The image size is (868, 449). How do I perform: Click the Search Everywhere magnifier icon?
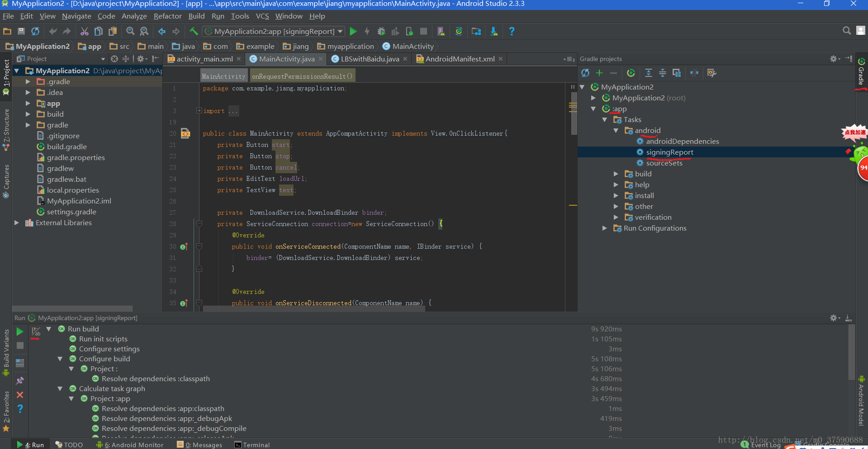pyautogui.click(x=847, y=31)
